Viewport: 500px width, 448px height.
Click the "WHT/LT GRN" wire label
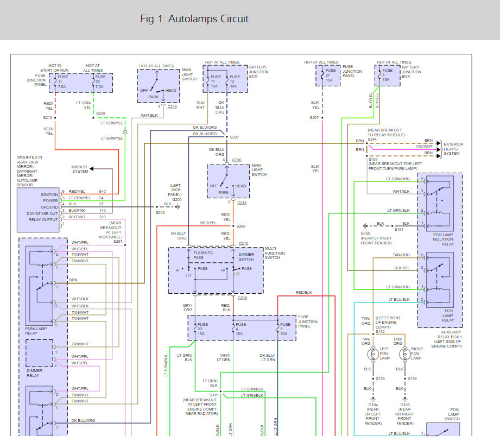pyautogui.click(x=224, y=357)
